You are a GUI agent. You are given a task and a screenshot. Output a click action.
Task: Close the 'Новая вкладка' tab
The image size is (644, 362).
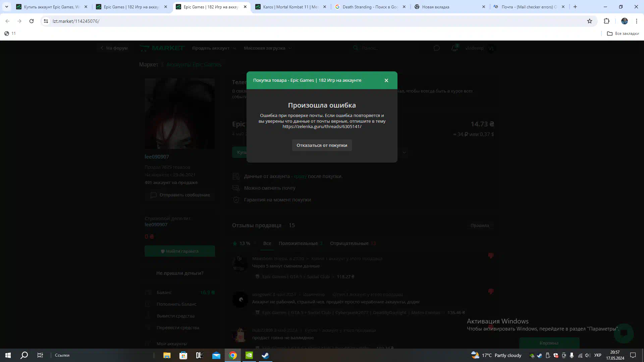pyautogui.click(x=483, y=7)
